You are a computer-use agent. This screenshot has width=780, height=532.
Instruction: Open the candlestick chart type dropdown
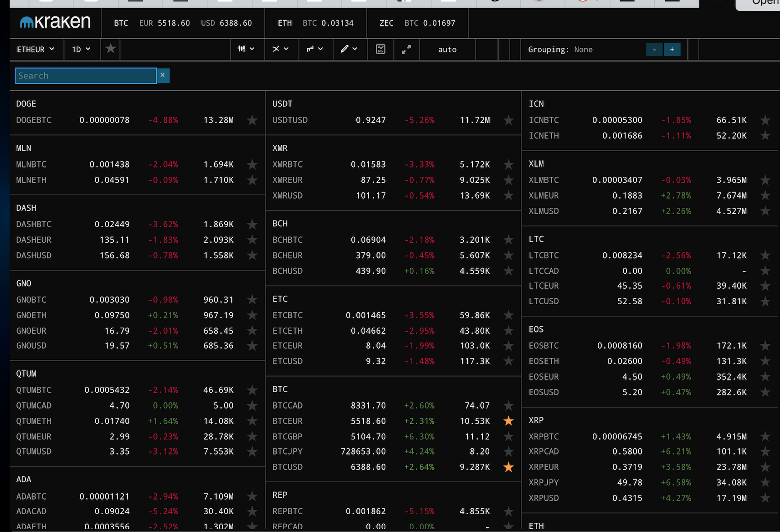(x=246, y=49)
